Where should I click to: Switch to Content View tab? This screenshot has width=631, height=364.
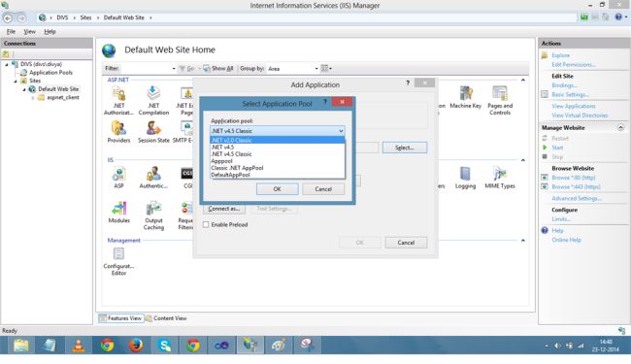pyautogui.click(x=166, y=318)
